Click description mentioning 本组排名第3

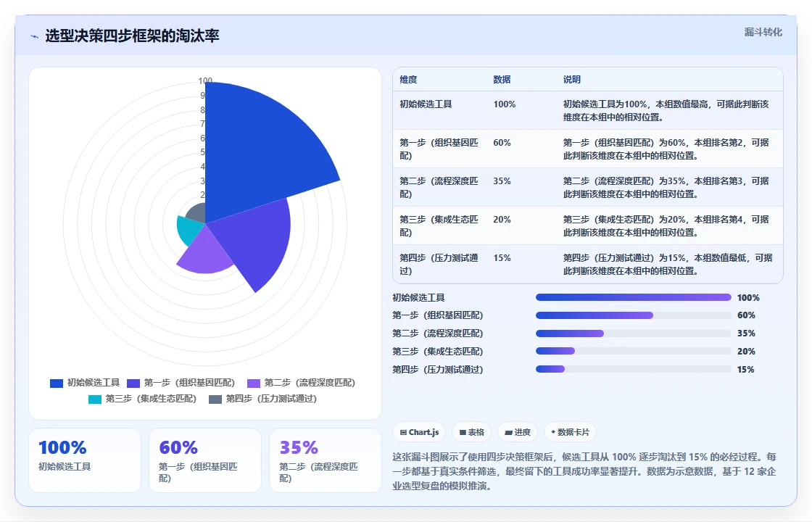(666, 188)
